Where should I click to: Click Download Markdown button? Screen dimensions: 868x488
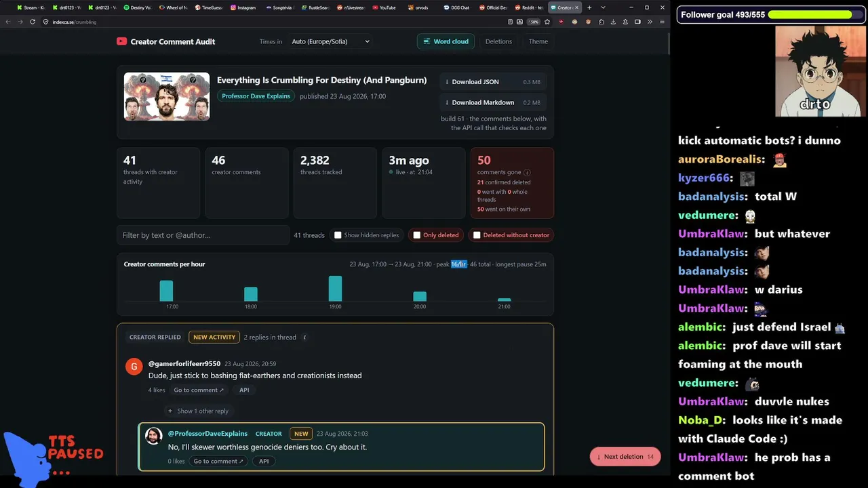pos(493,102)
